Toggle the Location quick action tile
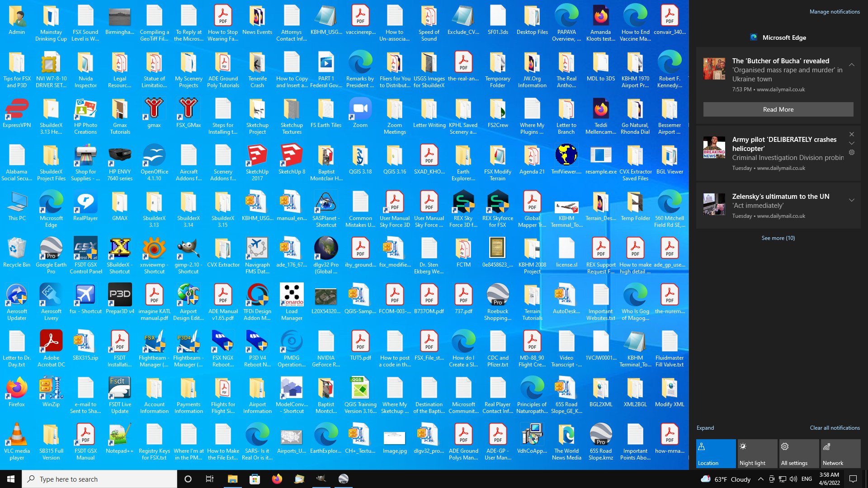Image resolution: width=868 pixels, height=488 pixels. pos(716,453)
